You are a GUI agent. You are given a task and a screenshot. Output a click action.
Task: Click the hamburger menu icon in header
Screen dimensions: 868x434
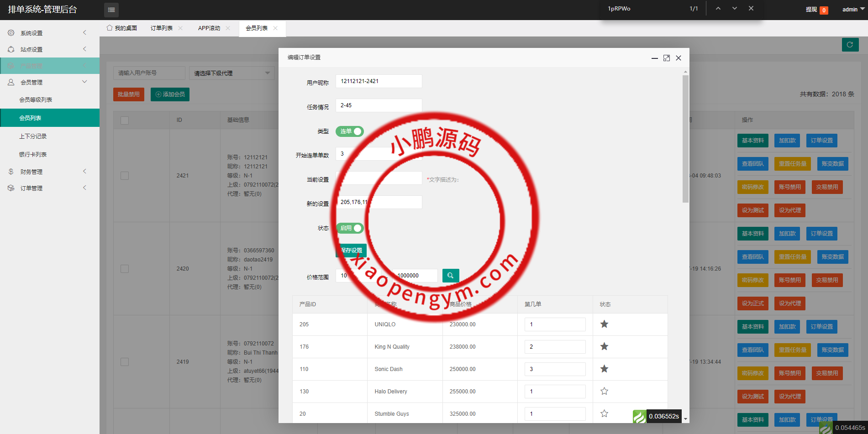pos(111,10)
